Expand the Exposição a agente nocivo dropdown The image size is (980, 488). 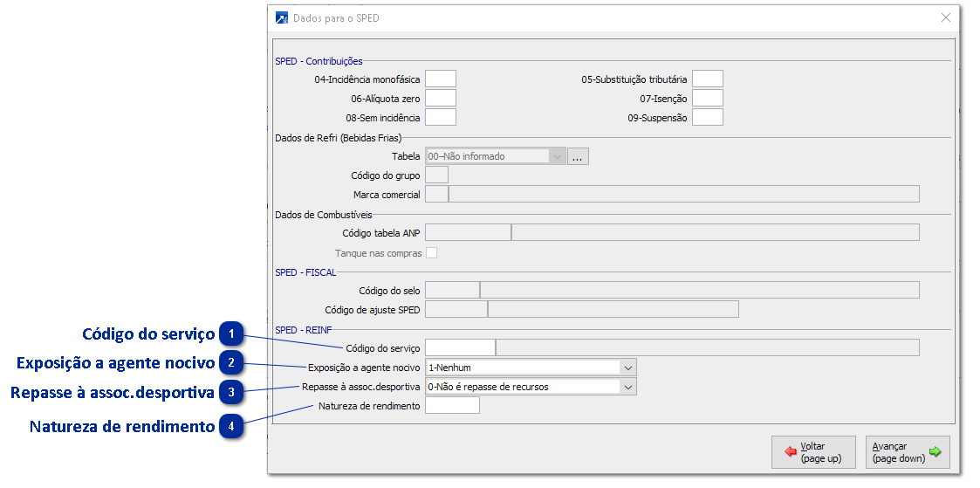click(x=627, y=368)
